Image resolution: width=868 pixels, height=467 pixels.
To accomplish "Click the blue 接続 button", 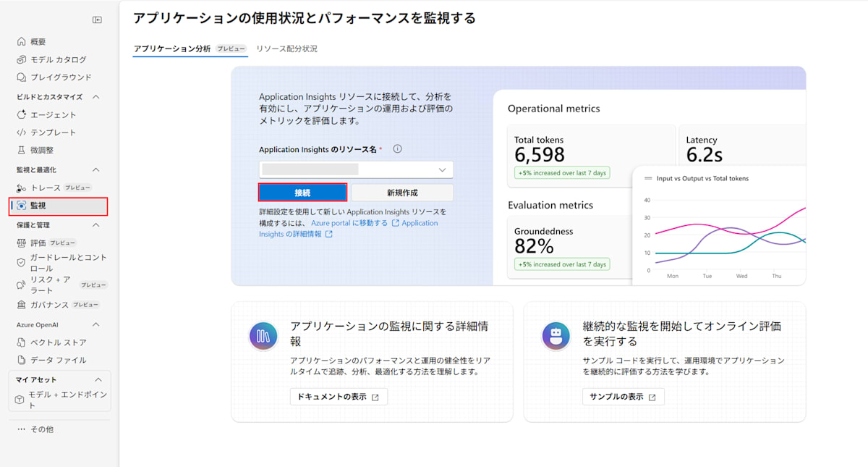I will click(x=302, y=193).
